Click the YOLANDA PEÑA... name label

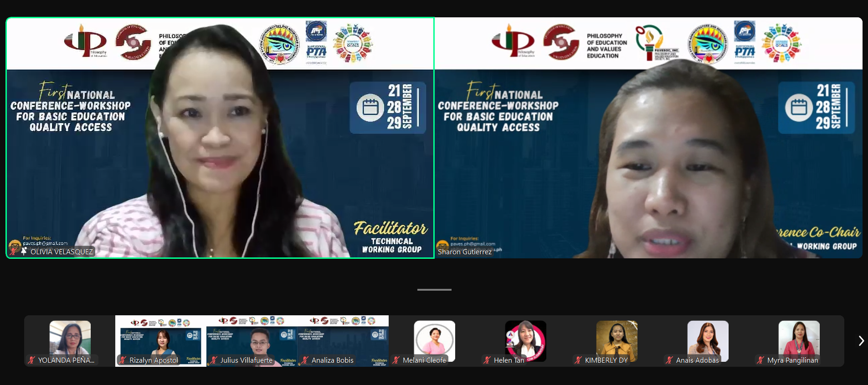(67, 360)
